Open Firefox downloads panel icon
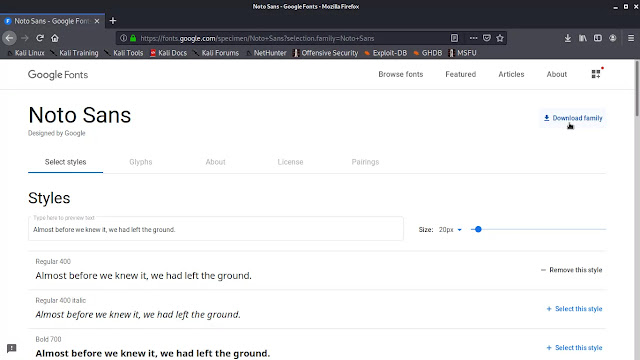Viewport: 640px width, 360px height. point(568,38)
